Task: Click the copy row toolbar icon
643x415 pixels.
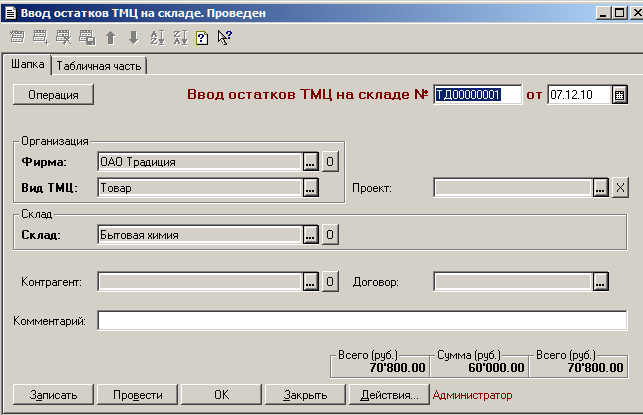Action: point(87,37)
